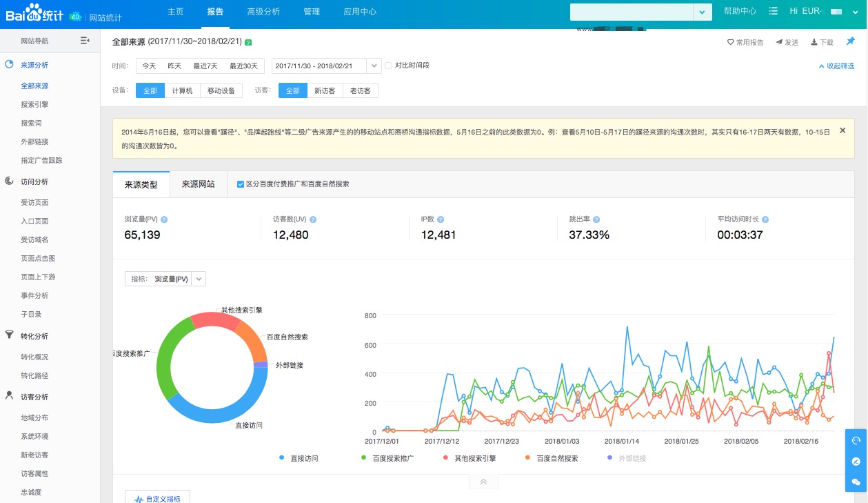Click the 直接访问 blue legend color dot
Screen dimensions: 868x503
point(281,457)
